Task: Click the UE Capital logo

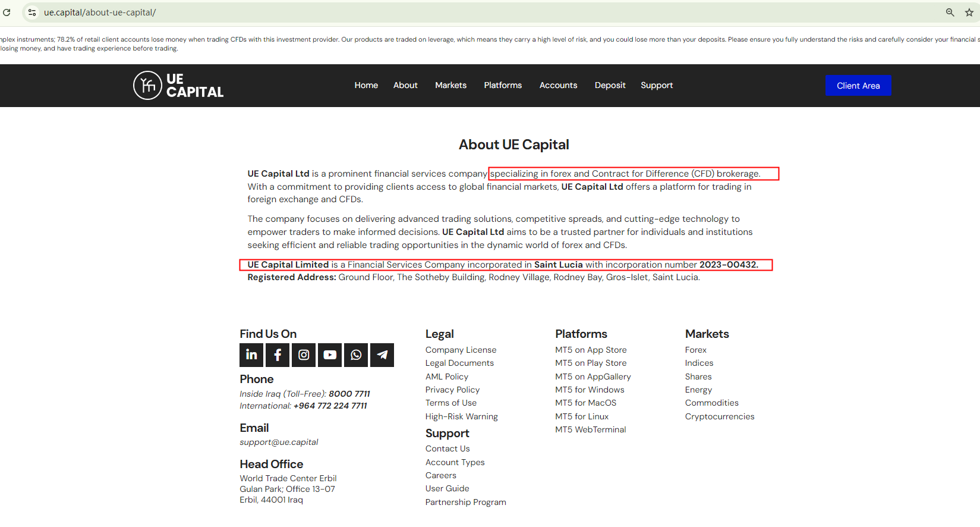Action: coord(178,86)
